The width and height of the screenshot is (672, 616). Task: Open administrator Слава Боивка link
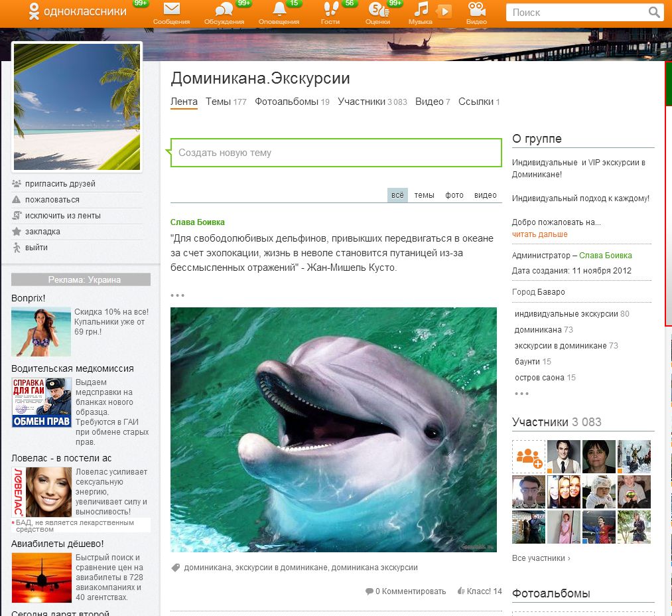(606, 256)
